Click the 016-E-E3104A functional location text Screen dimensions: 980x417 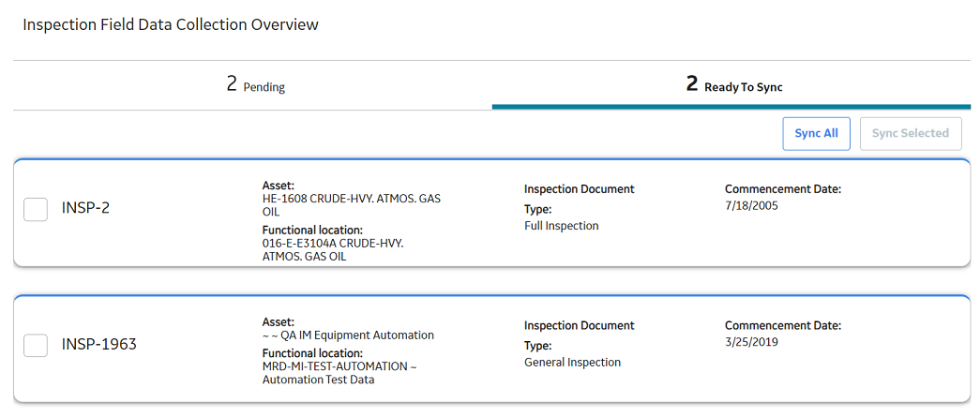(333, 249)
